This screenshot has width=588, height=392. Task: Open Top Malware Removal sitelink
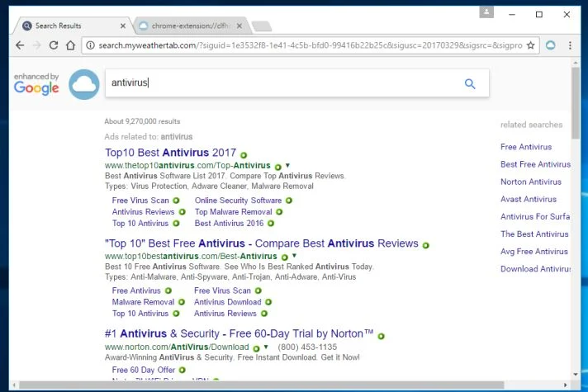(x=234, y=212)
